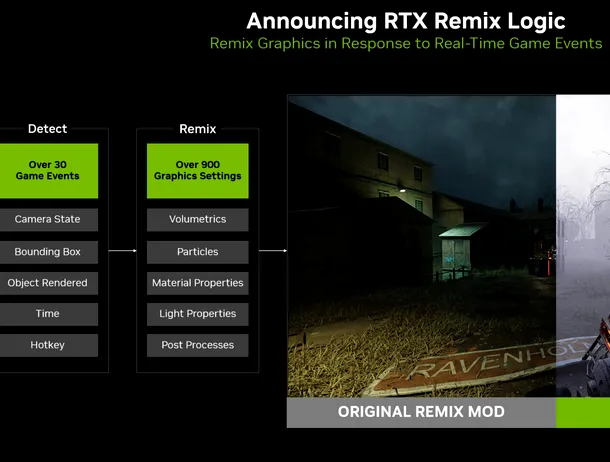Select the "Particles" box
Image resolution: width=610 pixels, height=462 pixels.
[x=198, y=252]
